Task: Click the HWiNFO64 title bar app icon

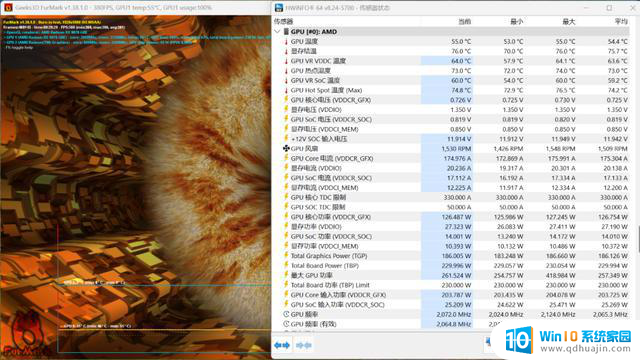Action: 279,7
